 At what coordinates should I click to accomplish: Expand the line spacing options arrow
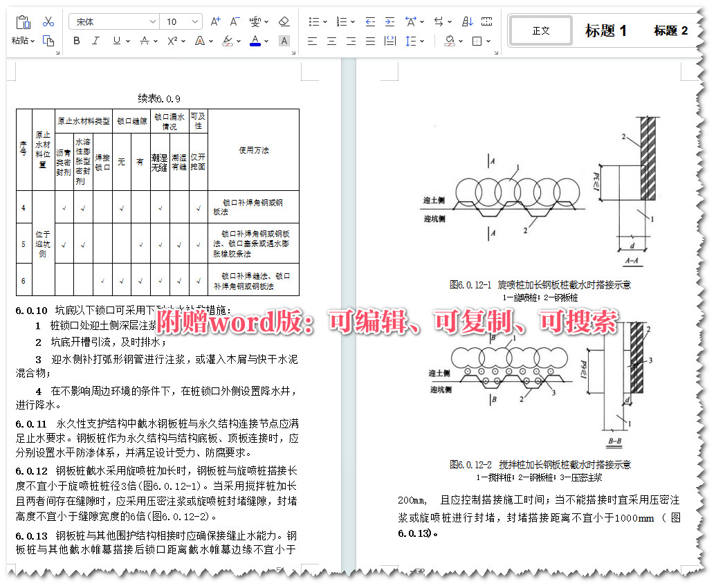tap(422, 41)
